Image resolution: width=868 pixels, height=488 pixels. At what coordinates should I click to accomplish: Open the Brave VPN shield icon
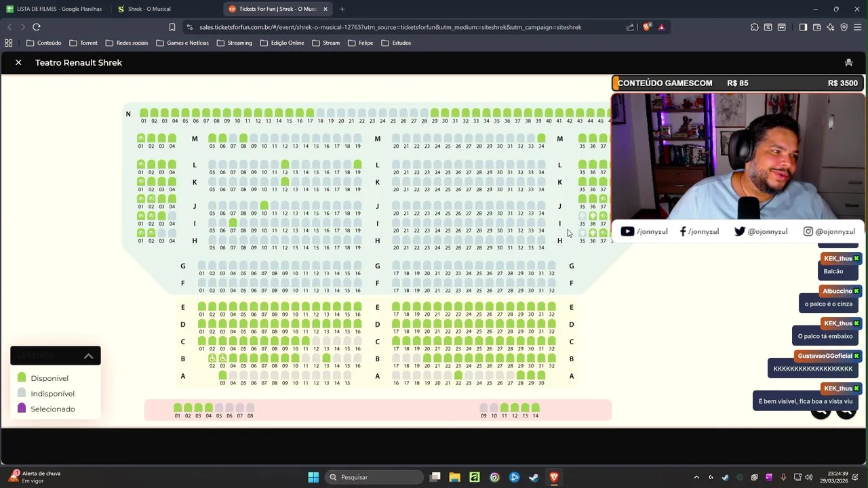tap(844, 27)
